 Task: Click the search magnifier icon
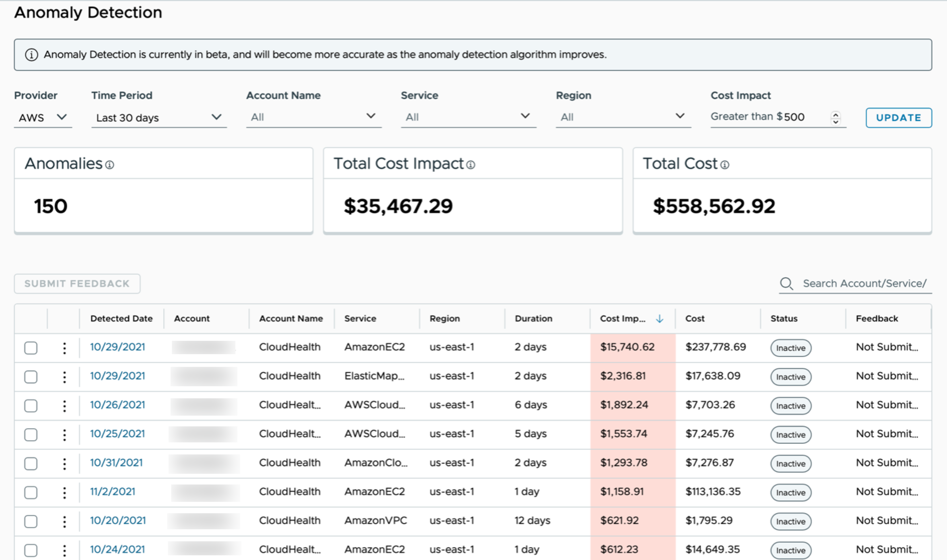pyautogui.click(x=786, y=283)
